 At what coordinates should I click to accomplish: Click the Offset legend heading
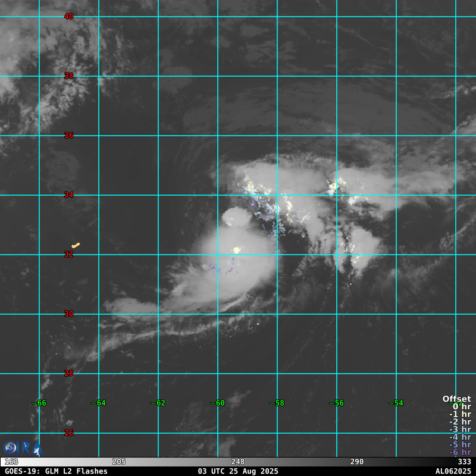456,399
